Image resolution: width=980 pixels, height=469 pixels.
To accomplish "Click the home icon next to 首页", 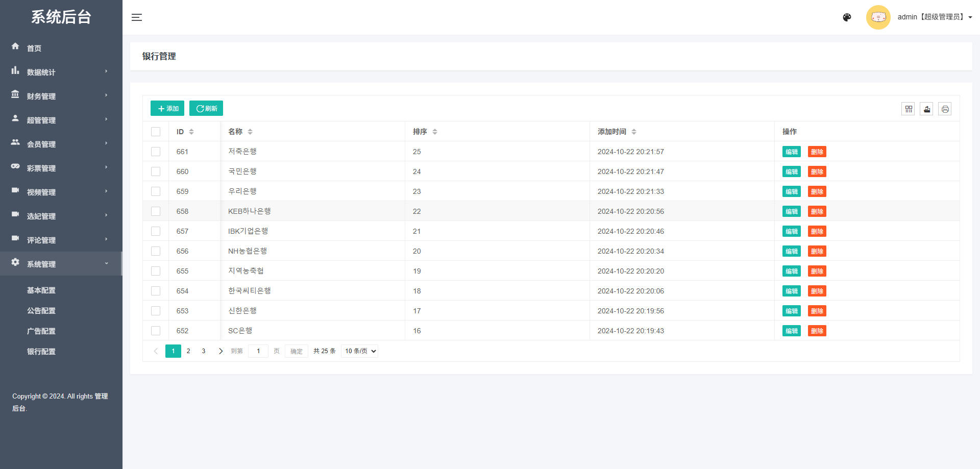I will click(15, 47).
